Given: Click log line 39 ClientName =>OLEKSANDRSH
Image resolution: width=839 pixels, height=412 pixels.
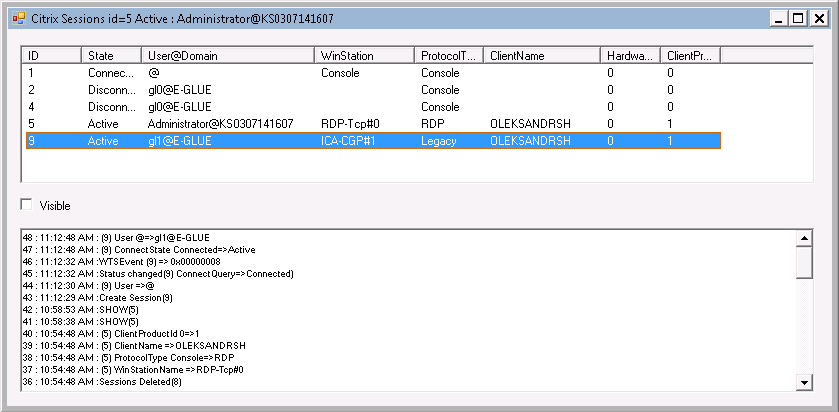Looking at the screenshot, I should (134, 346).
